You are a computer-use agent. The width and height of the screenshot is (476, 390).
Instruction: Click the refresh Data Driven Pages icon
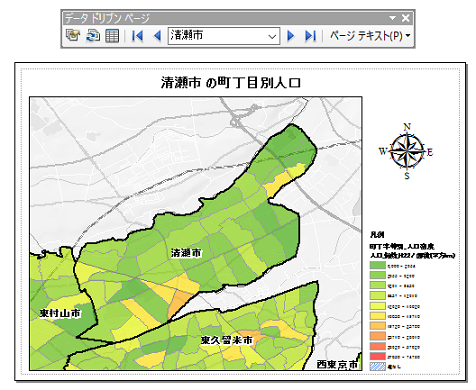pyautogui.click(x=93, y=35)
